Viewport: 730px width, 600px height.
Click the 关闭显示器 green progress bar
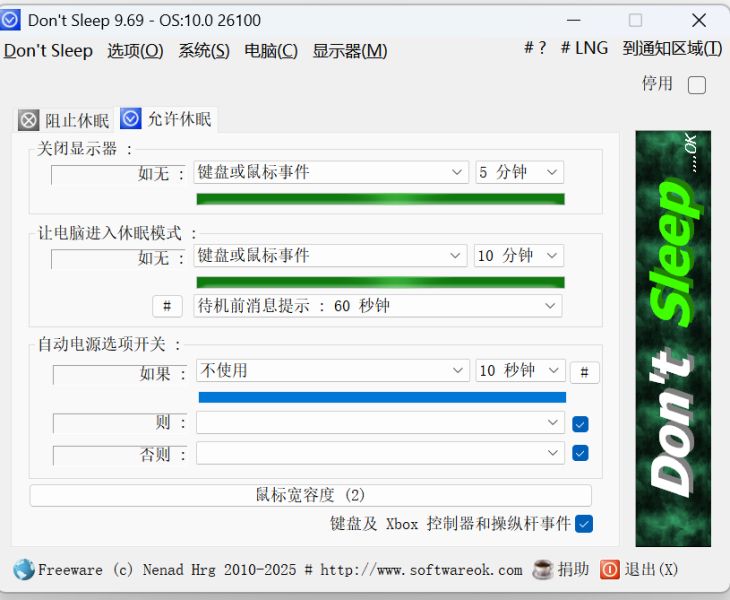pyautogui.click(x=380, y=199)
